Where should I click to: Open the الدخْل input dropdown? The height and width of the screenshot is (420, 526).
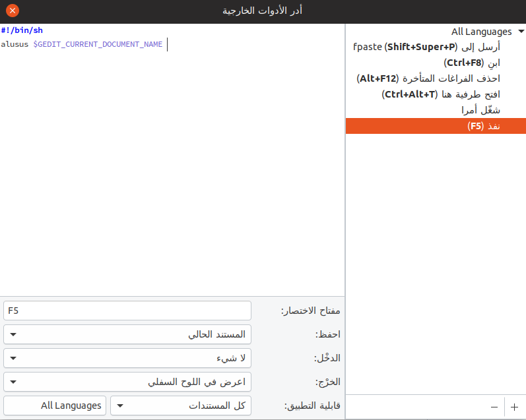[127, 358]
